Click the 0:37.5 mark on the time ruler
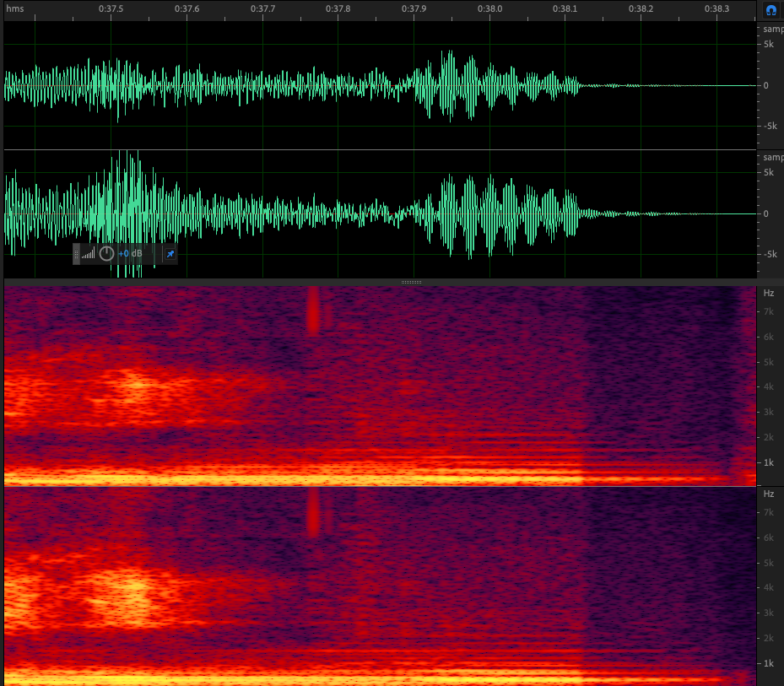 coord(111,9)
